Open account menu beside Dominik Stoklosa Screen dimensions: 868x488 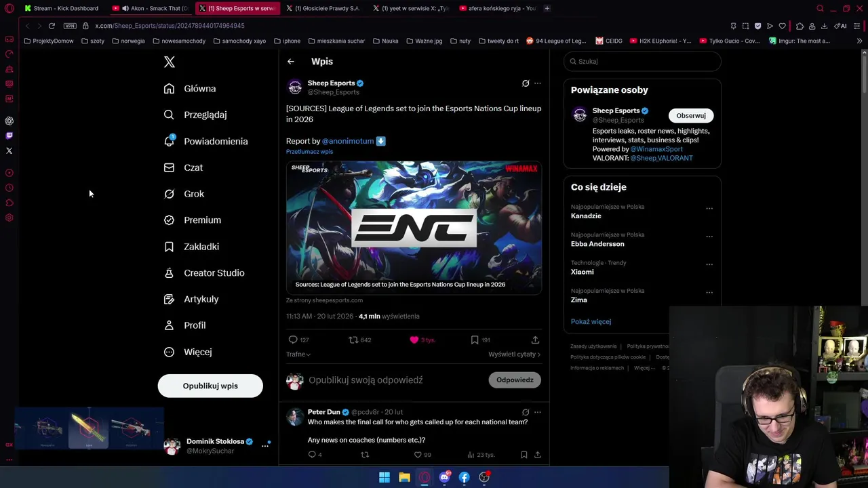coord(265,445)
